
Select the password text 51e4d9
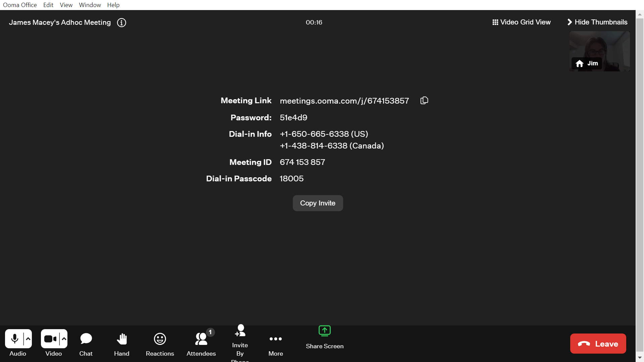[x=293, y=118]
